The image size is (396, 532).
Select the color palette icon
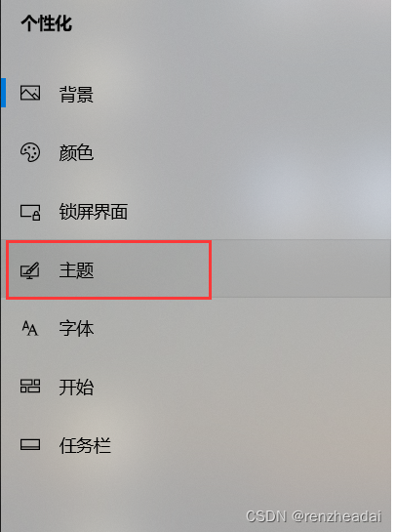[x=30, y=152]
